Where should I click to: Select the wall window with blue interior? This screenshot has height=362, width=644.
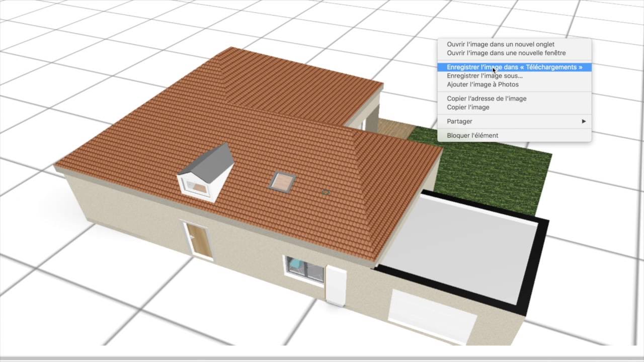pos(304,270)
